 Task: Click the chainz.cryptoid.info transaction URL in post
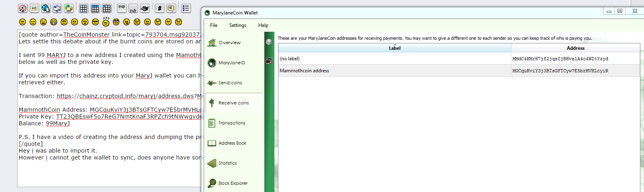[x=129, y=96]
